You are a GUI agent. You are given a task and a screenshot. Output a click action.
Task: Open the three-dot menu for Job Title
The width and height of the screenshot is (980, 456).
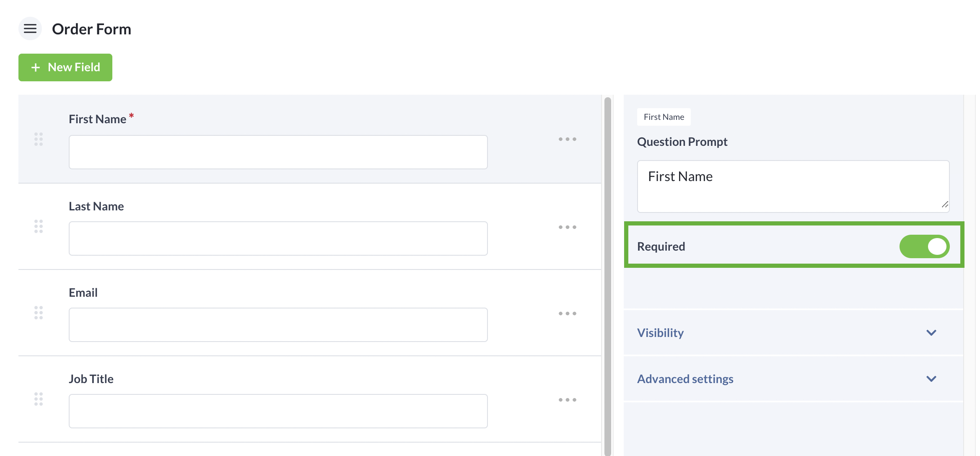(x=567, y=400)
